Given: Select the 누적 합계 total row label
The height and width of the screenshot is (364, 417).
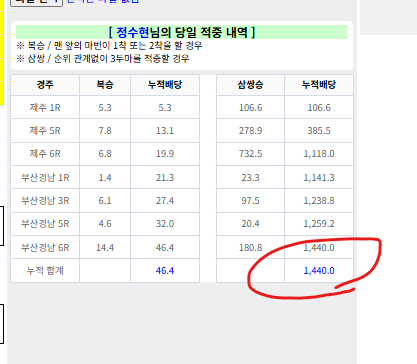Looking at the screenshot, I should [x=45, y=270].
